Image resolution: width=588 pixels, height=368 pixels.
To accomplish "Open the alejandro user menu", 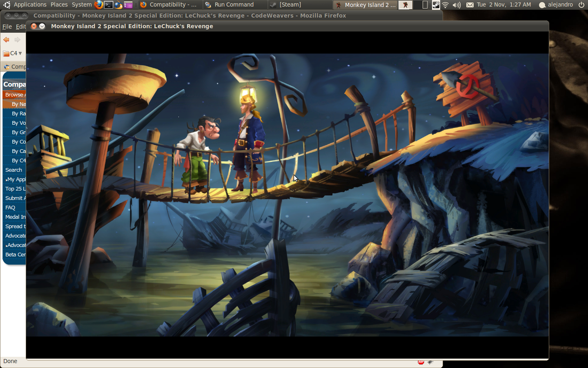I will 556,4.
